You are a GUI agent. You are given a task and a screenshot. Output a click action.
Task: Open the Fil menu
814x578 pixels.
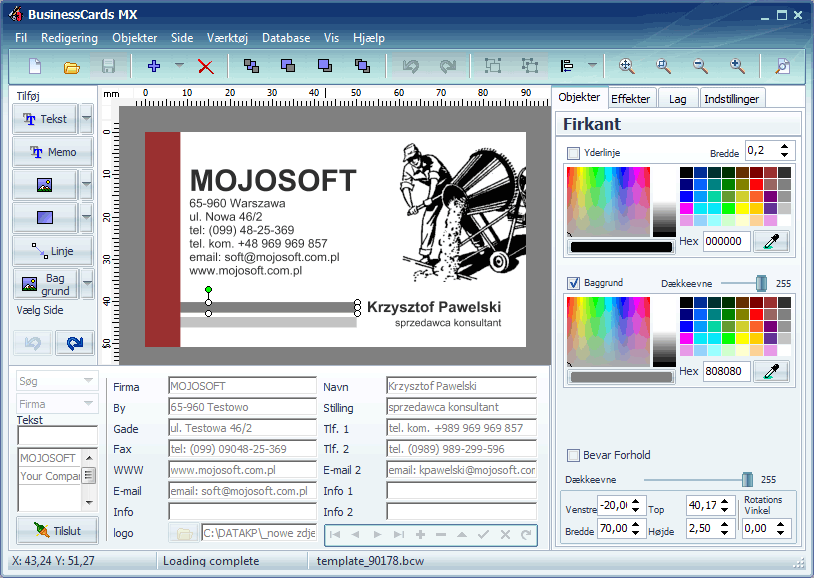[21, 38]
